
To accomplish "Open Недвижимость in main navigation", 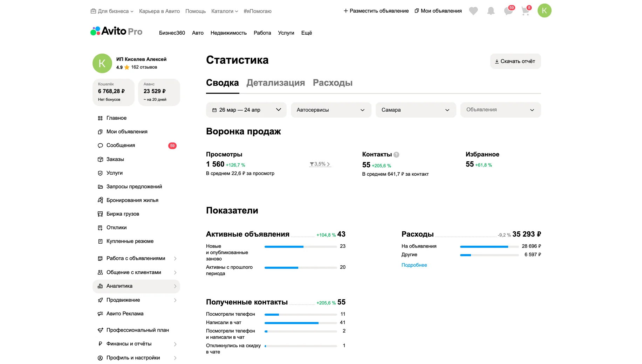I will point(228,33).
